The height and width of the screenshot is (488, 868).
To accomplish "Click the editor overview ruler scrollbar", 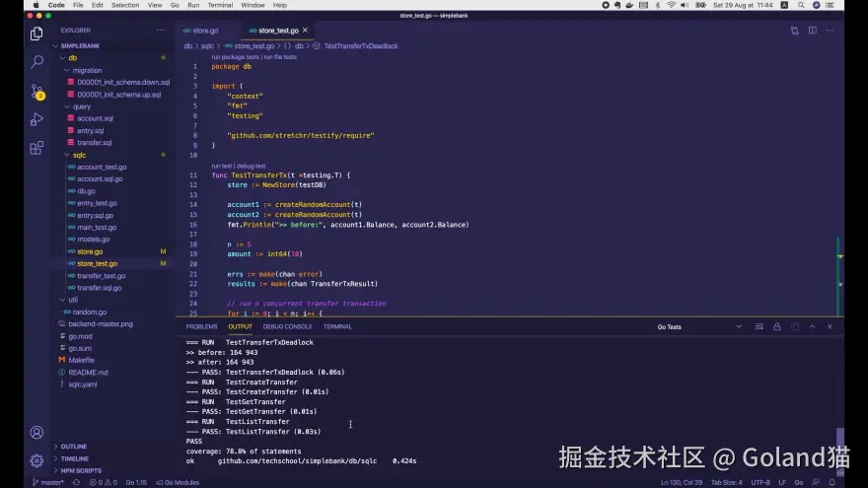I will click(x=839, y=277).
